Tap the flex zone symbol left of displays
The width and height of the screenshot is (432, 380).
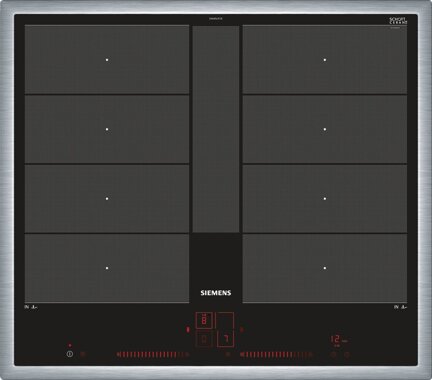coord(188,330)
